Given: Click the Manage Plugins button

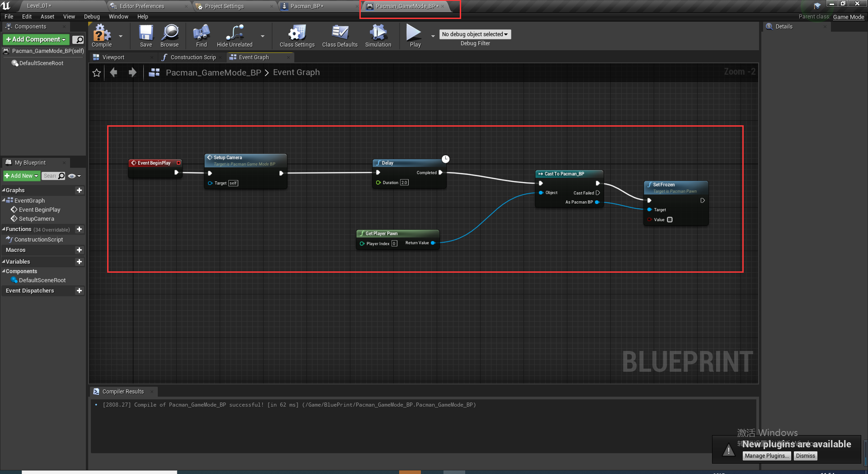Looking at the screenshot, I should click(766, 456).
